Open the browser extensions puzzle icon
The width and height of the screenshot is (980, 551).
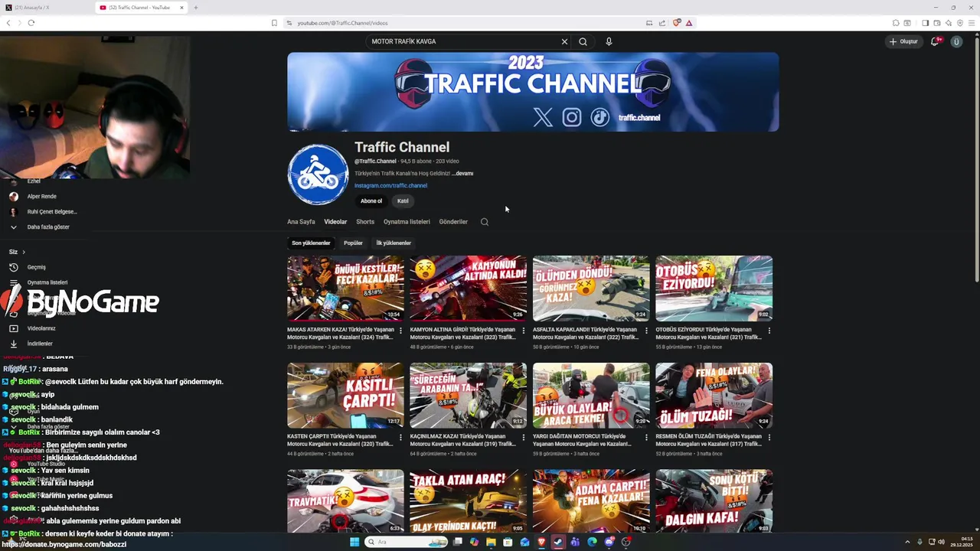pyautogui.click(x=896, y=23)
